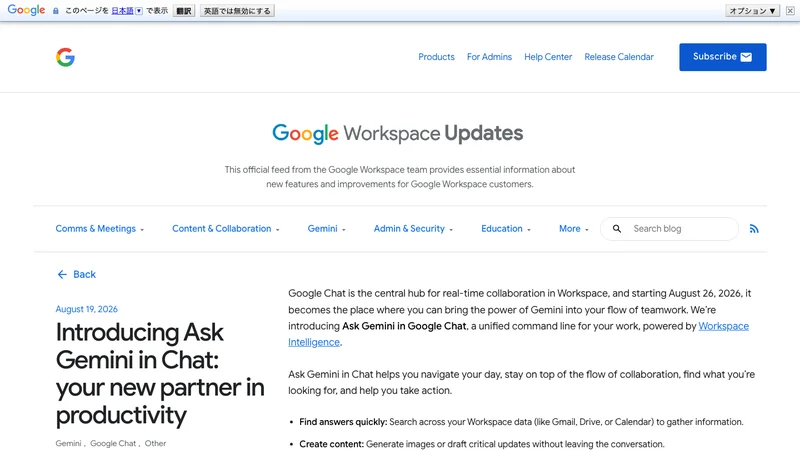Expand the Gemini category menu

pyautogui.click(x=326, y=229)
